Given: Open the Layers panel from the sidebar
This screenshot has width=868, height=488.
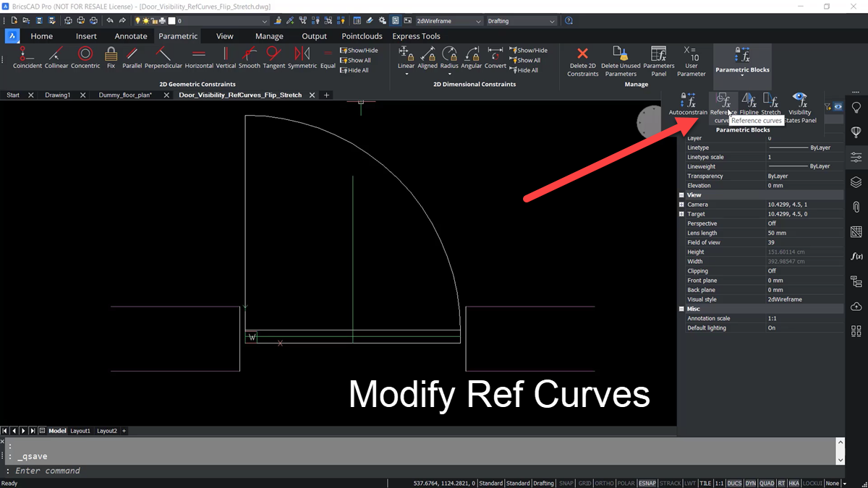Looking at the screenshot, I should click(856, 181).
